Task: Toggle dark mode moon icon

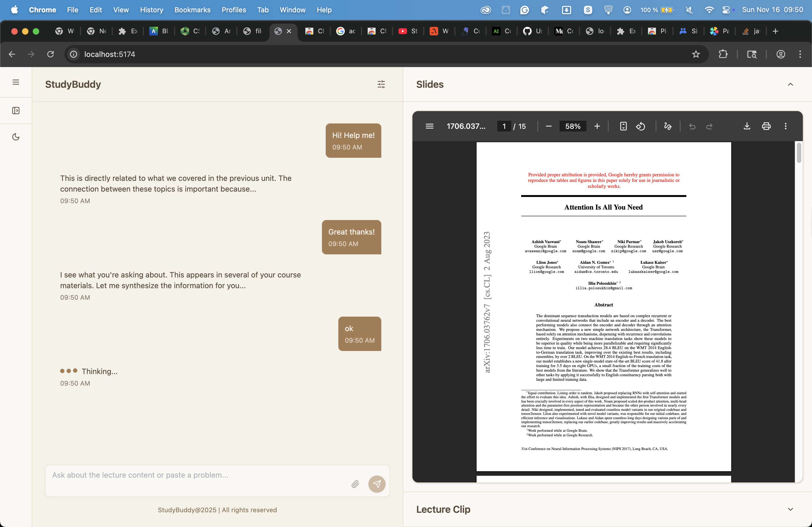Action: tap(16, 137)
